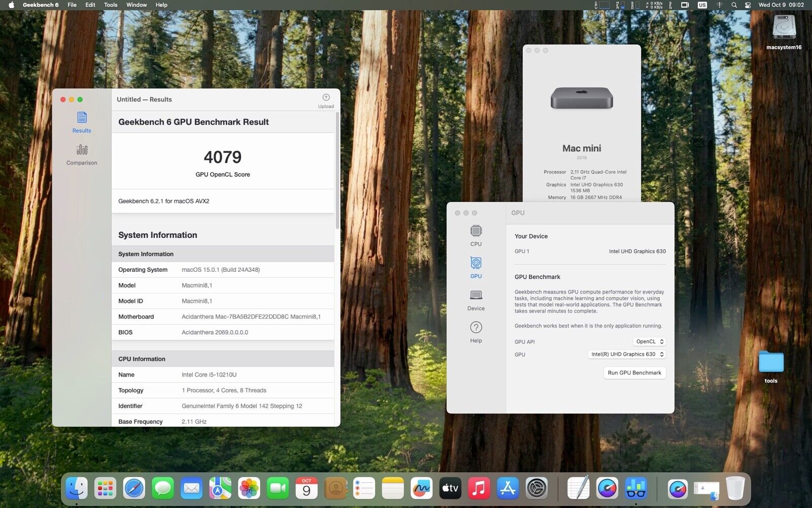Open Spotlight search in menu bar

point(734,5)
